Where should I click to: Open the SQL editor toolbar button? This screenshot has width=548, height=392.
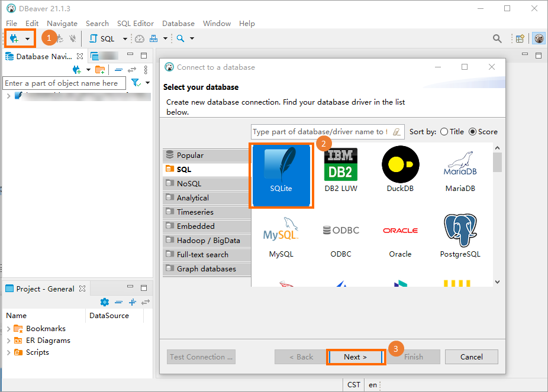pos(102,38)
